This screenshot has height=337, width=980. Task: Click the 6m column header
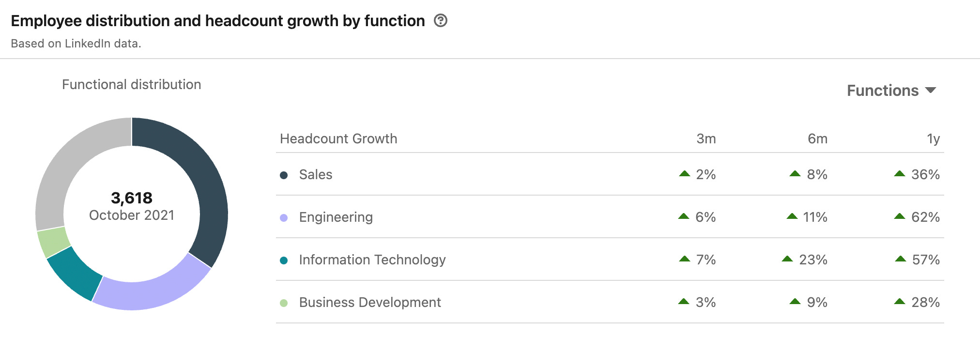tap(817, 138)
